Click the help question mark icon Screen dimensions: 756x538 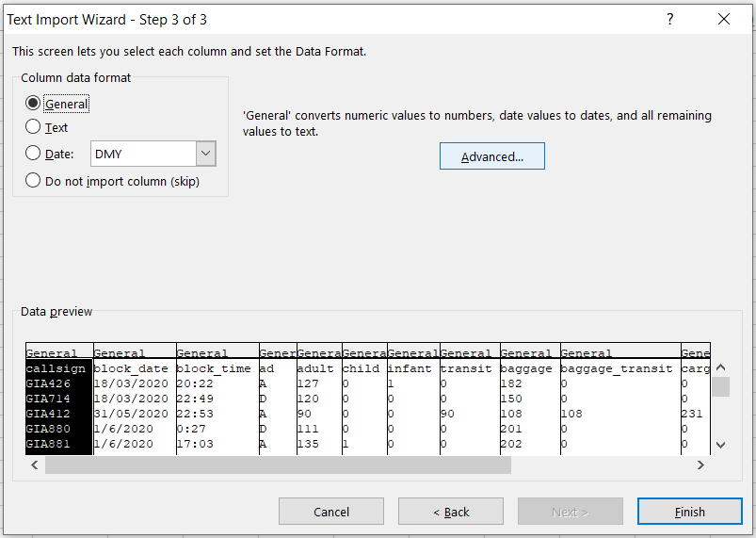(670, 19)
